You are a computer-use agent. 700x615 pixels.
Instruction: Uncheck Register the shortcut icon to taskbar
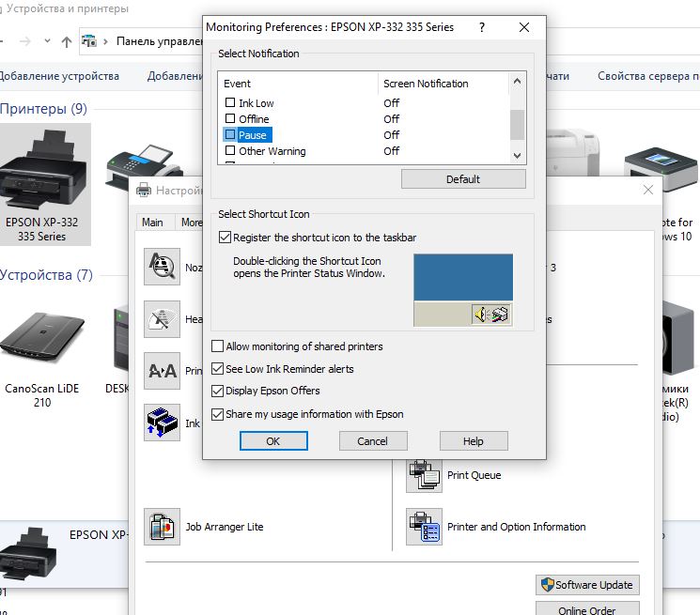click(x=225, y=238)
